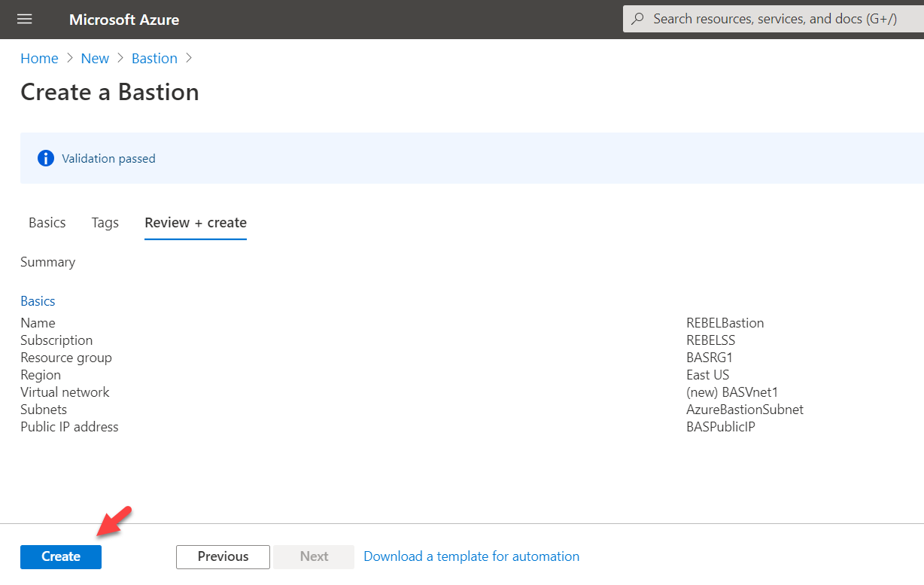Click the Validation passed message text
924x585 pixels.
[x=108, y=158]
